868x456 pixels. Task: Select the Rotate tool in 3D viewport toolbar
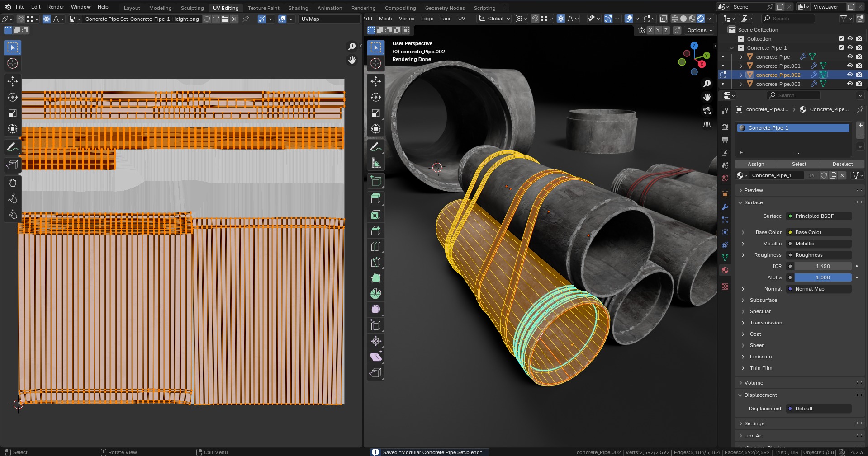[376, 97]
